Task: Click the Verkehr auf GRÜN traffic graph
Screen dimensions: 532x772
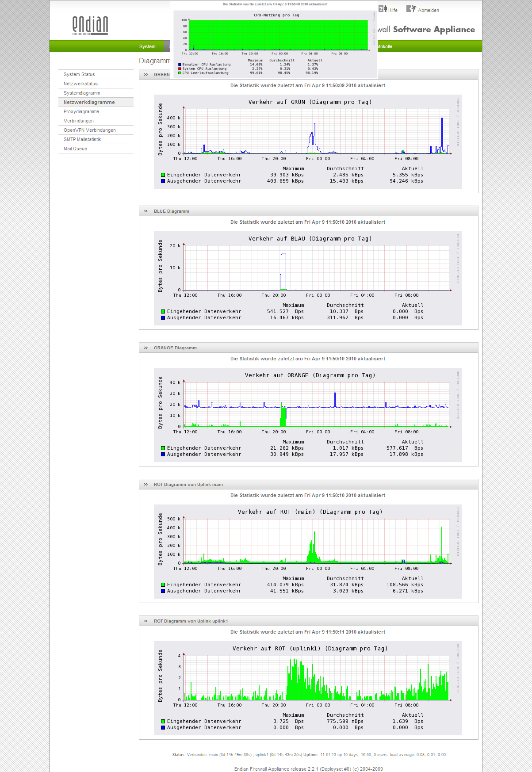Action: tap(308, 141)
